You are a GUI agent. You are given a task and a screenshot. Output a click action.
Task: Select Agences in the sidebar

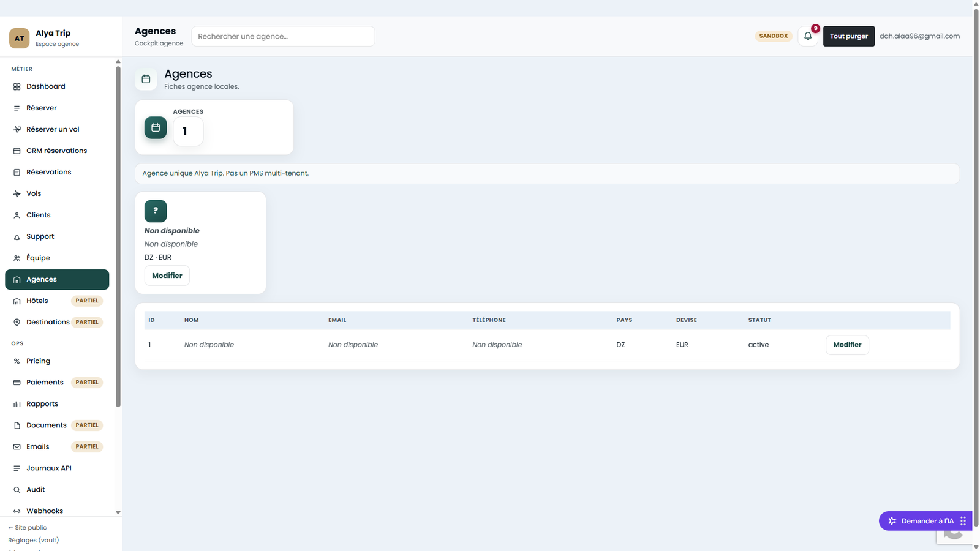click(57, 279)
